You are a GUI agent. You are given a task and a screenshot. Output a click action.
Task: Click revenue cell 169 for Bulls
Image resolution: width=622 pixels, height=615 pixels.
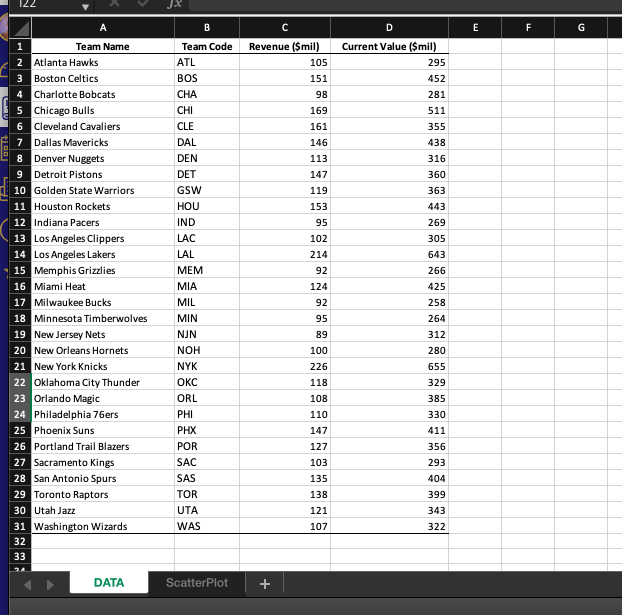(x=285, y=110)
